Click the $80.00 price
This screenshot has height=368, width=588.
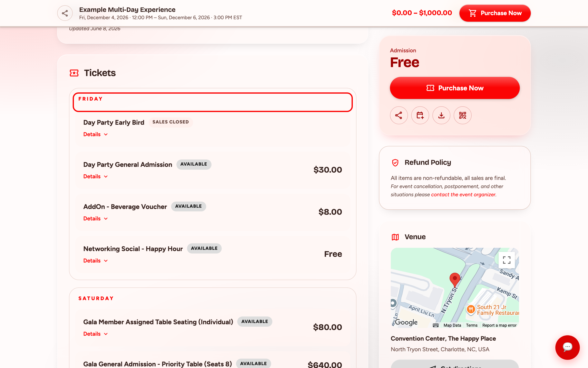point(327,327)
